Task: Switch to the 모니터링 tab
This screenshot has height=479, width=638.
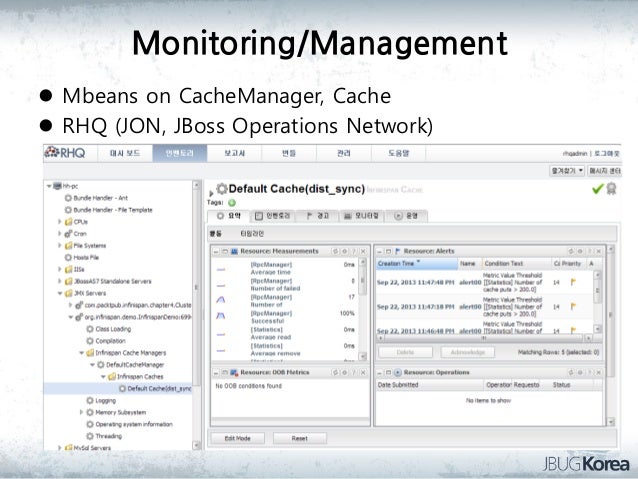Action: pos(361,216)
